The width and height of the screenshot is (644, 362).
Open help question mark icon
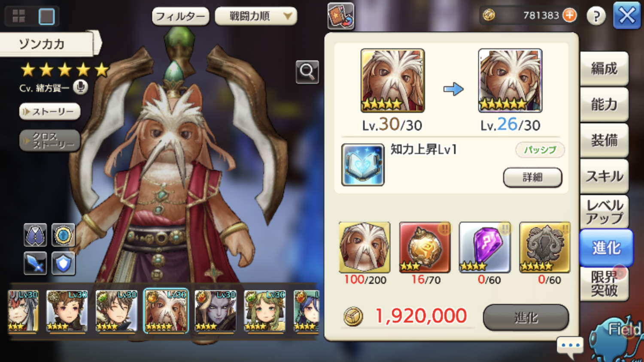[596, 16]
